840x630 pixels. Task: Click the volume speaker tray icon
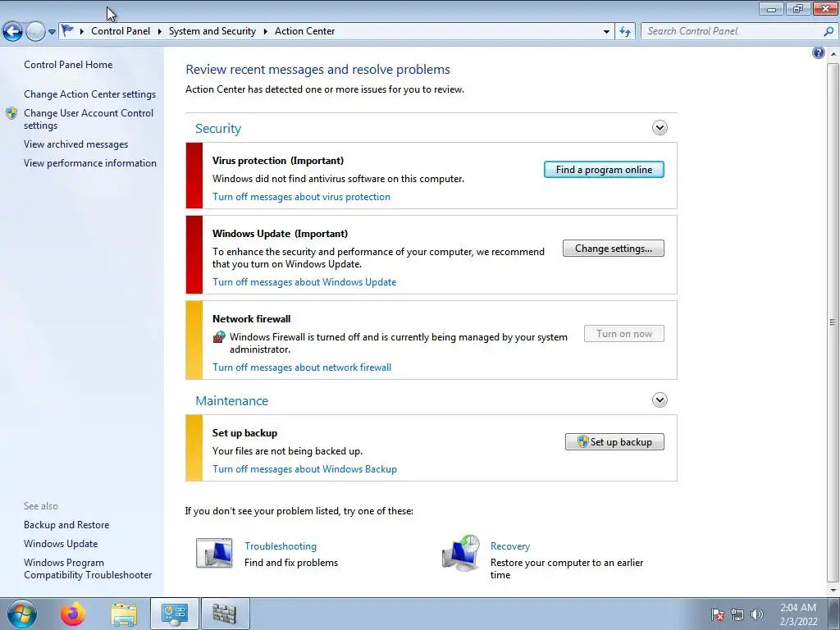[757, 614]
